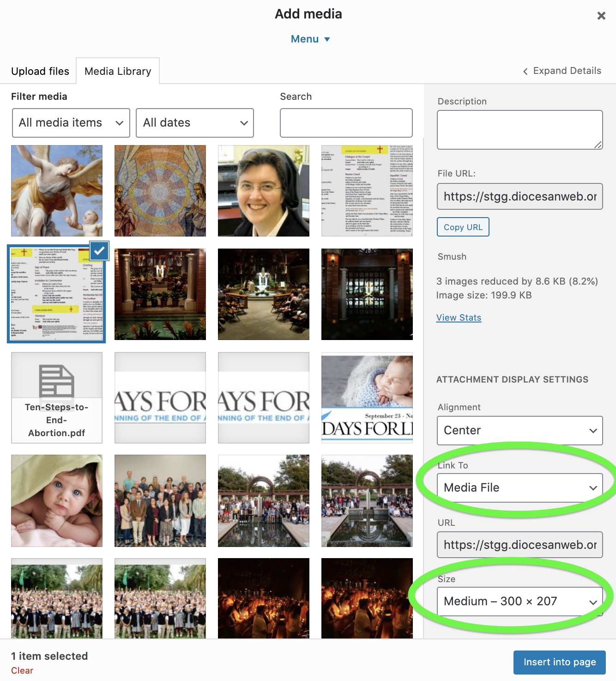616x681 pixels.
Task: Select the angel painting thumbnail
Action: click(57, 191)
